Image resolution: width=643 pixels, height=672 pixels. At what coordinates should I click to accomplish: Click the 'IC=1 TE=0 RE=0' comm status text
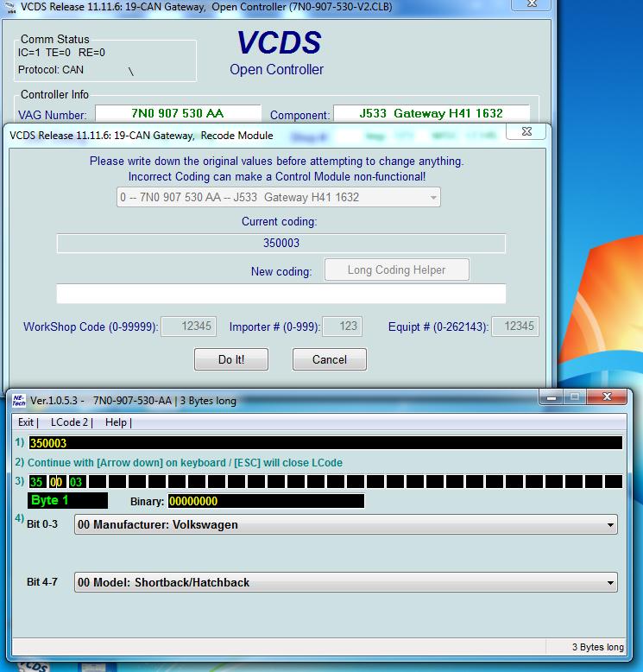point(61,53)
